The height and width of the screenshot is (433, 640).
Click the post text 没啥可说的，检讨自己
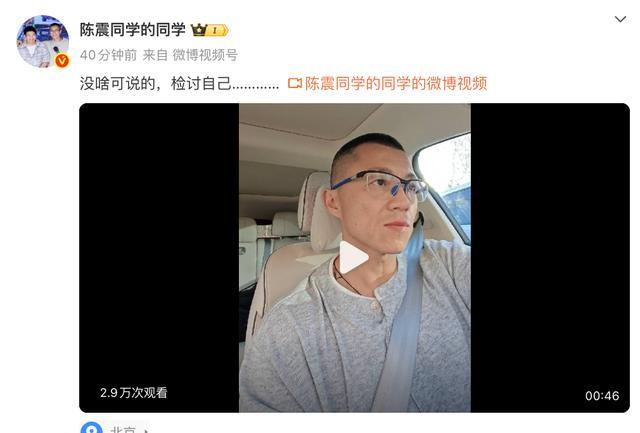click(156, 83)
